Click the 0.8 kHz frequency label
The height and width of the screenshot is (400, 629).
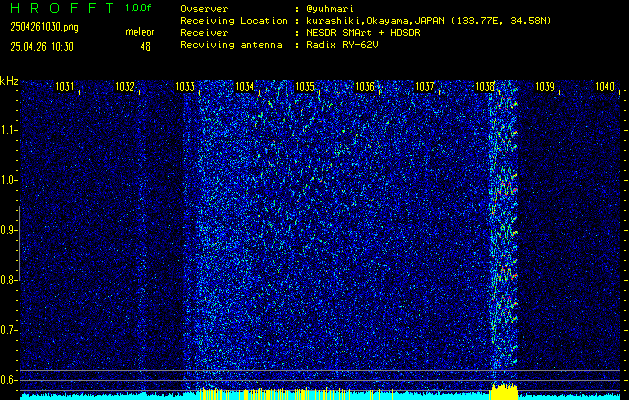pos(7,280)
